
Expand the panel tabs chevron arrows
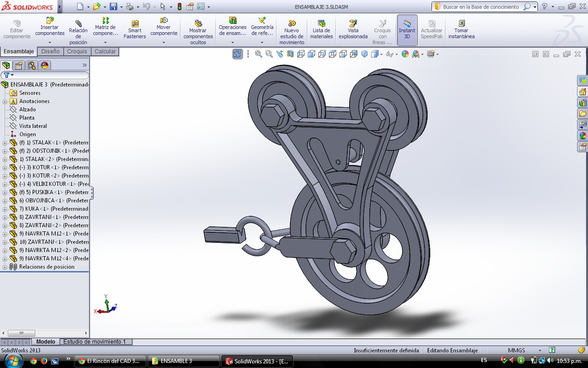pos(85,65)
